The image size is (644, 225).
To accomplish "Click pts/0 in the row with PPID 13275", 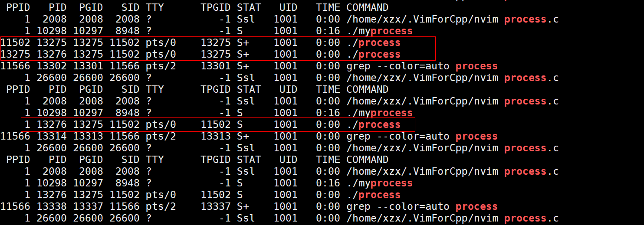I will click(x=161, y=54).
